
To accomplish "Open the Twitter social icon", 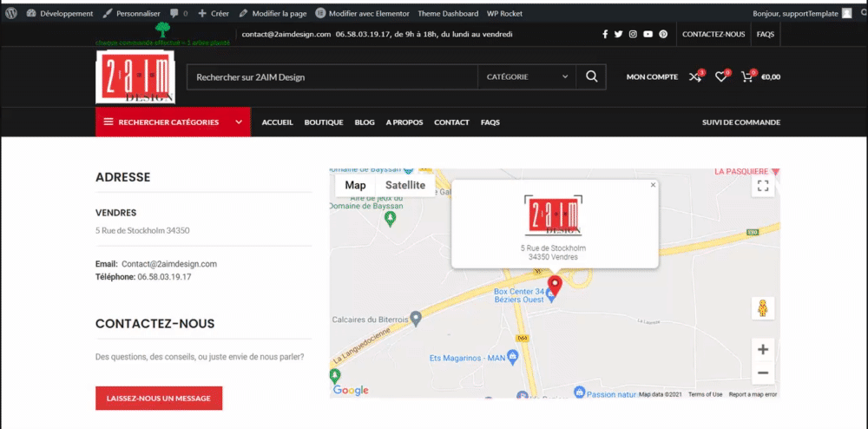I will tap(618, 35).
